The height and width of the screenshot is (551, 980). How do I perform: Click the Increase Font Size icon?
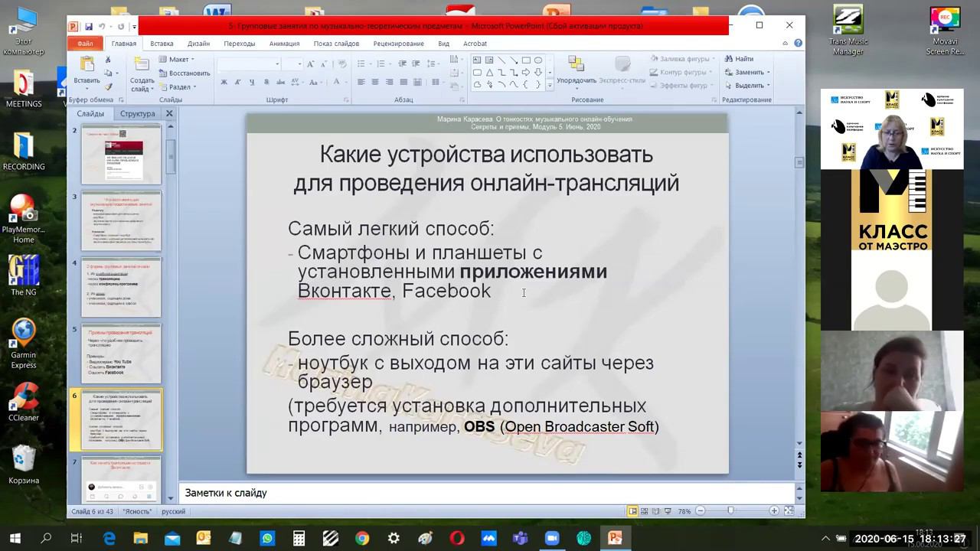click(312, 64)
